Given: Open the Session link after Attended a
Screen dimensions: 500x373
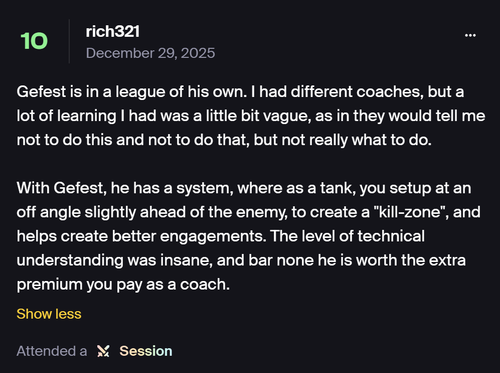Looking at the screenshot, I should [x=146, y=351].
